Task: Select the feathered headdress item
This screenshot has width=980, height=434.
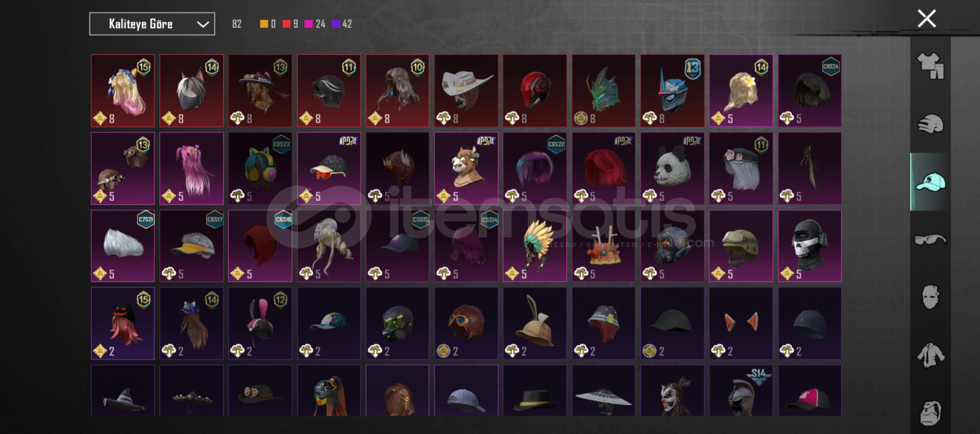Action: (535, 246)
